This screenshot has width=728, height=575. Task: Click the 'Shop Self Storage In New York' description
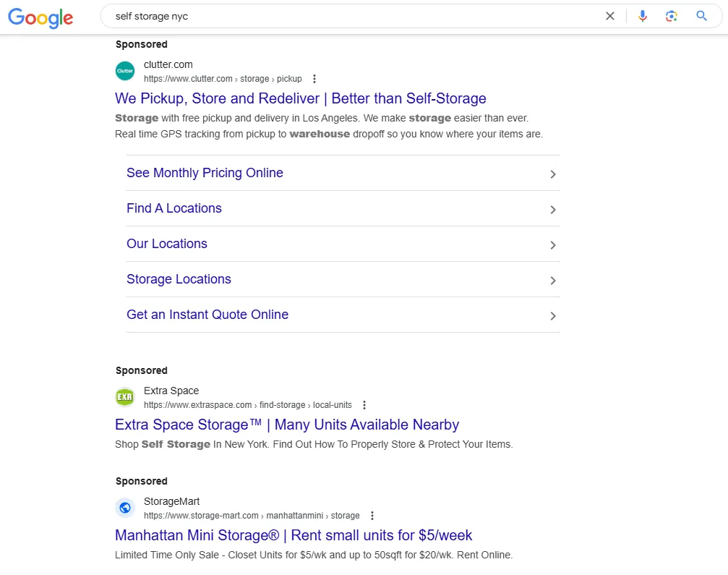point(314,445)
